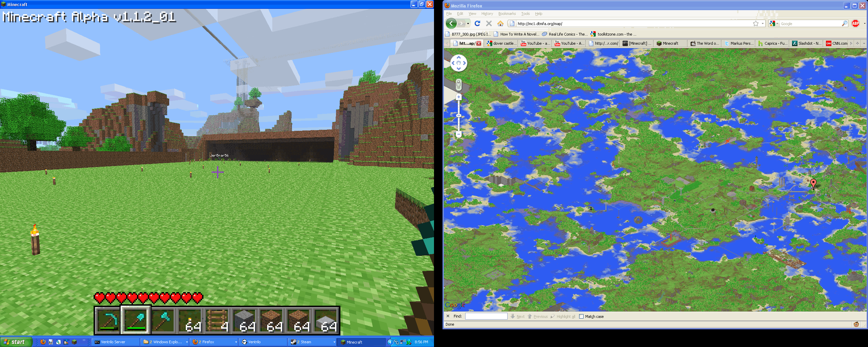This screenshot has height=347, width=868.
Task: Open the search engine selector dropdown
Action: (773, 23)
